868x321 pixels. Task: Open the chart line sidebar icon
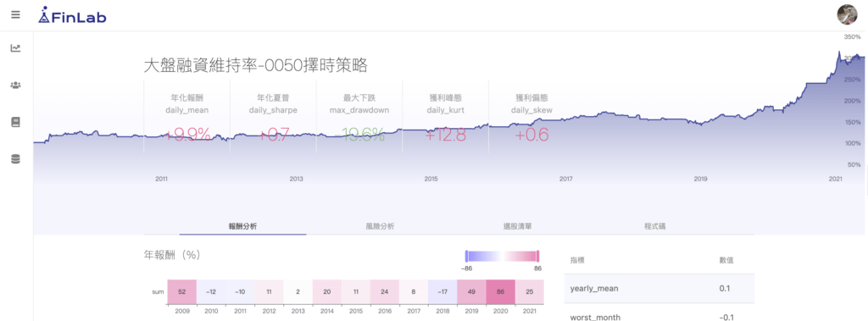click(15, 48)
